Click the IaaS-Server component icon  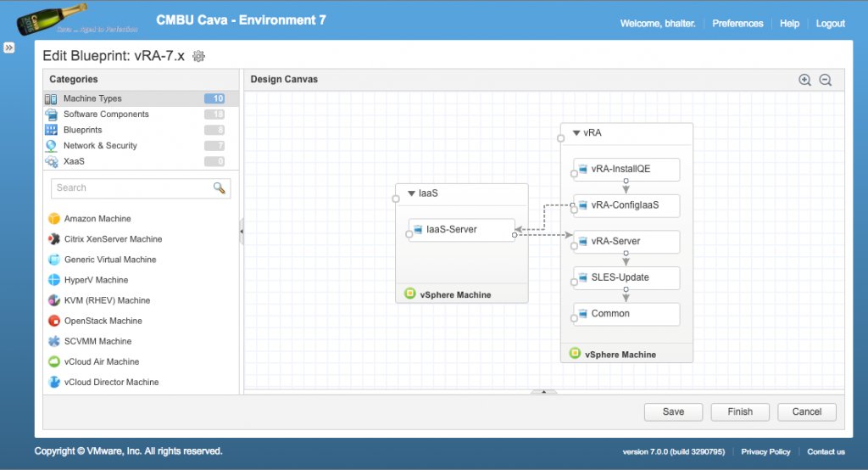[x=418, y=229]
